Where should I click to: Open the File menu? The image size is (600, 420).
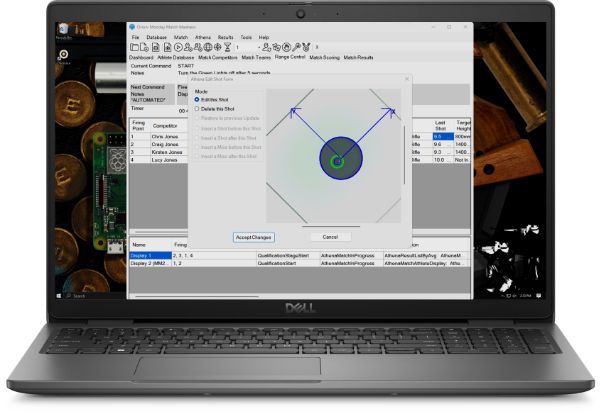pyautogui.click(x=135, y=37)
